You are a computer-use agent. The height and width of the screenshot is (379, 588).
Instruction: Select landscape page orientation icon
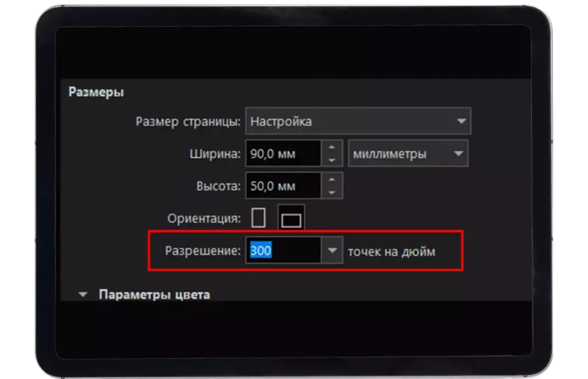[291, 218]
